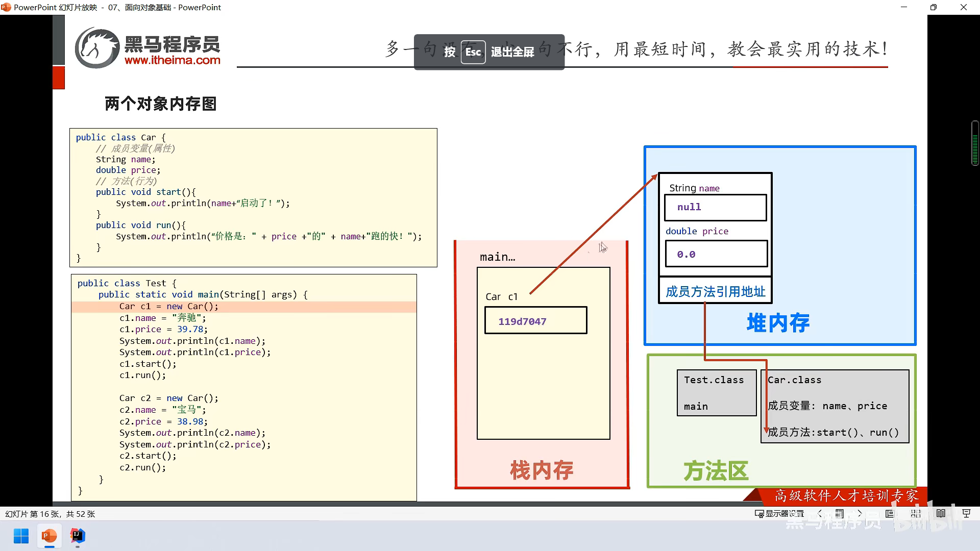Switch to Reading view icon
The height and width of the screenshot is (551, 980).
click(x=941, y=514)
